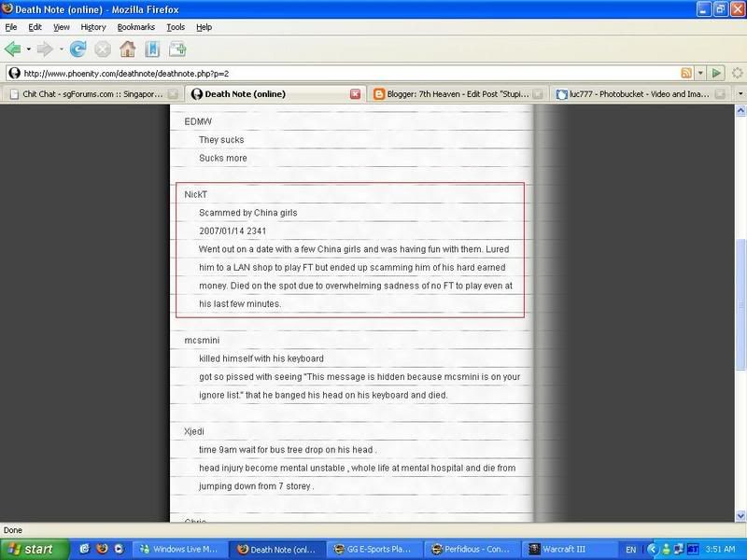Open the History menu
The image size is (747, 560).
click(92, 28)
